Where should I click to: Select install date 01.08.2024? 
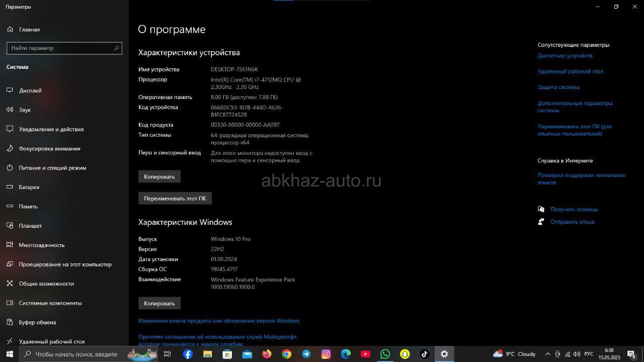coord(224,259)
